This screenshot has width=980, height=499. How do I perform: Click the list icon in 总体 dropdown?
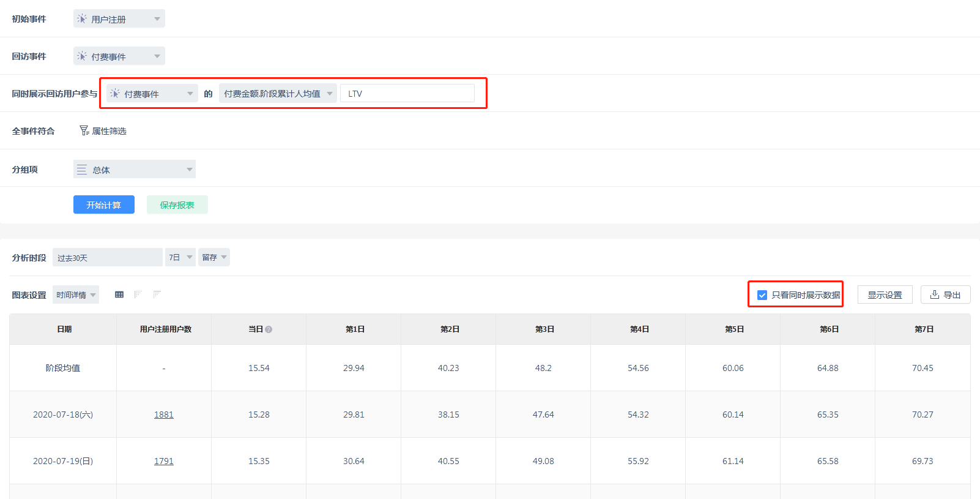pyautogui.click(x=82, y=170)
